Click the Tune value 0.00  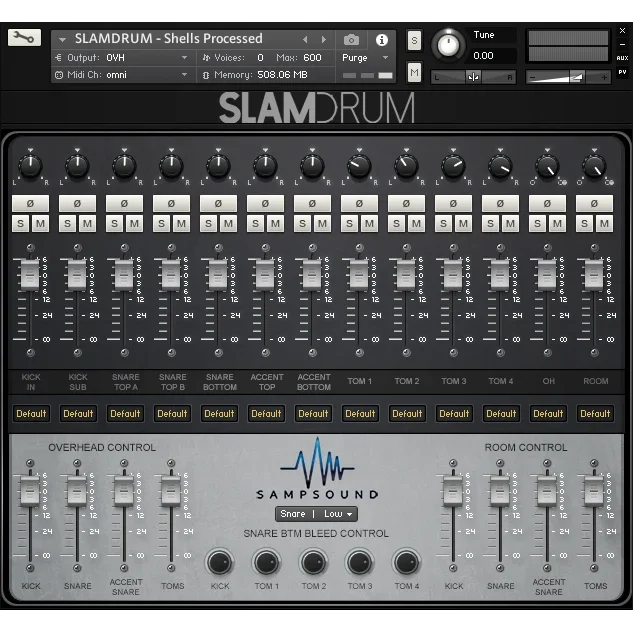pyautogui.click(x=483, y=56)
